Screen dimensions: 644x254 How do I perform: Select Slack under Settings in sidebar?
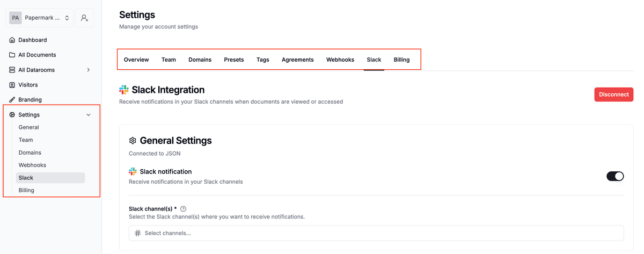[50, 178]
